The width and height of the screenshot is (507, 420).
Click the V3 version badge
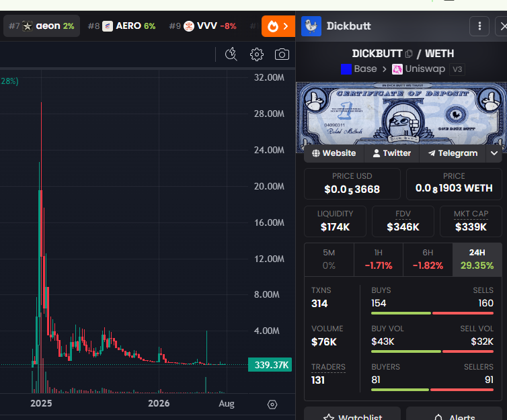coord(457,69)
